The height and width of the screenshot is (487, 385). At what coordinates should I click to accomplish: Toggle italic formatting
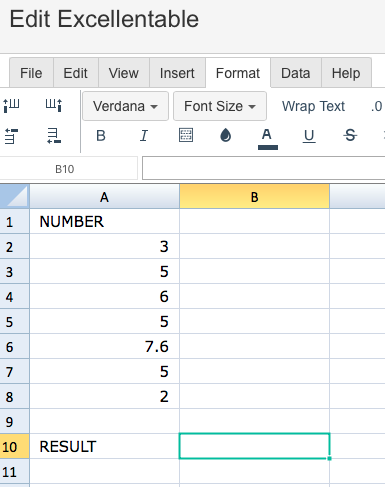pyautogui.click(x=144, y=136)
